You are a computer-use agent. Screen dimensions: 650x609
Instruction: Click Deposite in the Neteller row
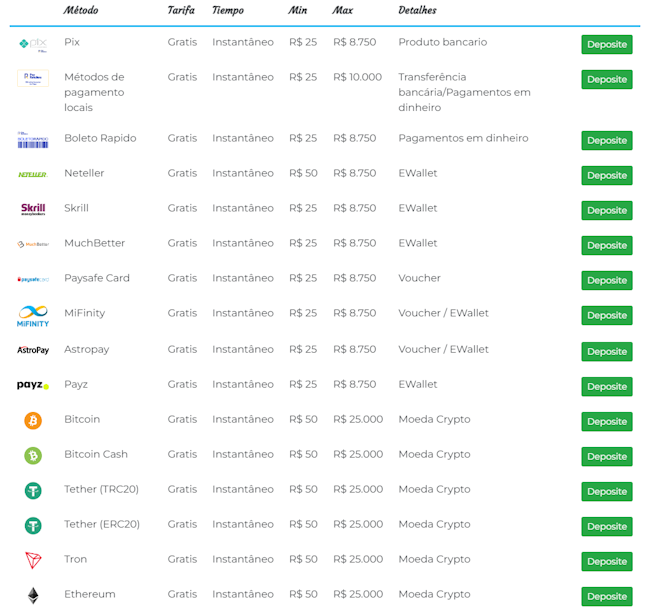[607, 175]
